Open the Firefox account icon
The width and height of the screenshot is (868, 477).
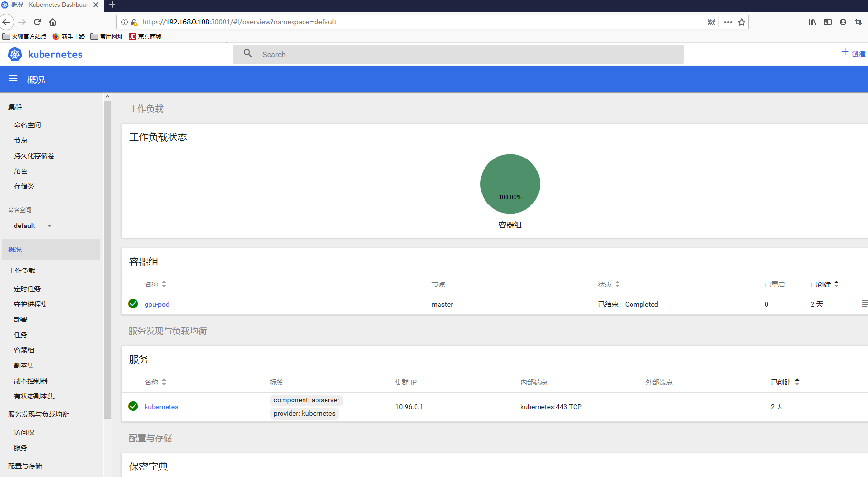[x=843, y=22]
